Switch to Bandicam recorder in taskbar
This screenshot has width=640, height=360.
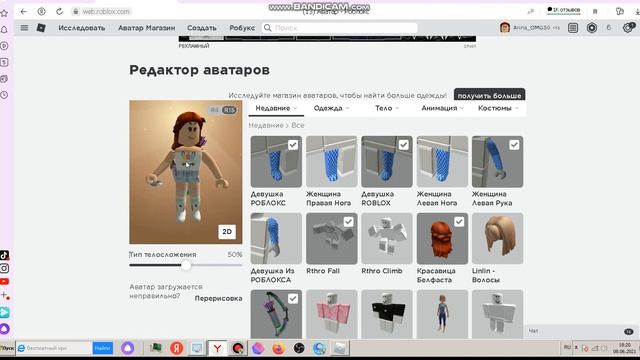tap(238, 348)
